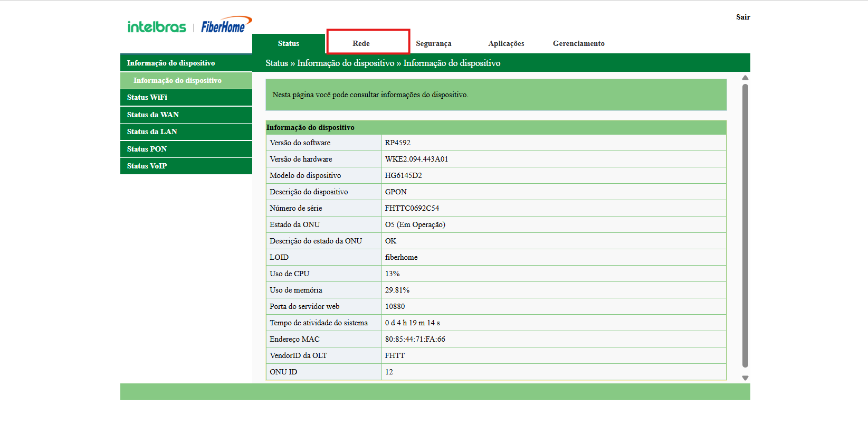Open Status da WAN in the sidebar
This screenshot has width=868, height=442.
[153, 115]
